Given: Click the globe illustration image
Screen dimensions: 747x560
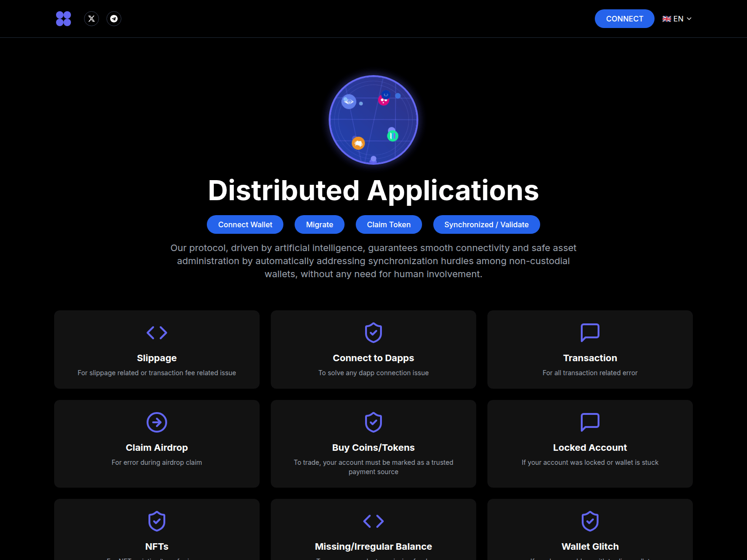Looking at the screenshot, I should pos(373,120).
